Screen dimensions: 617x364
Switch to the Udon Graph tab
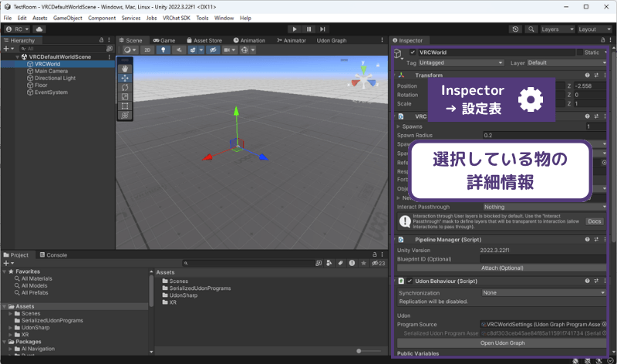point(332,41)
